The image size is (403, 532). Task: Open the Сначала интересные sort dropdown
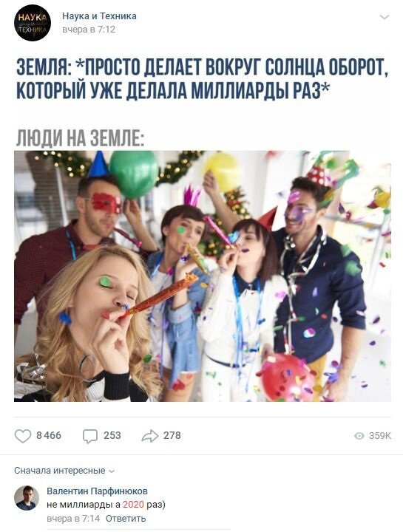point(64,471)
